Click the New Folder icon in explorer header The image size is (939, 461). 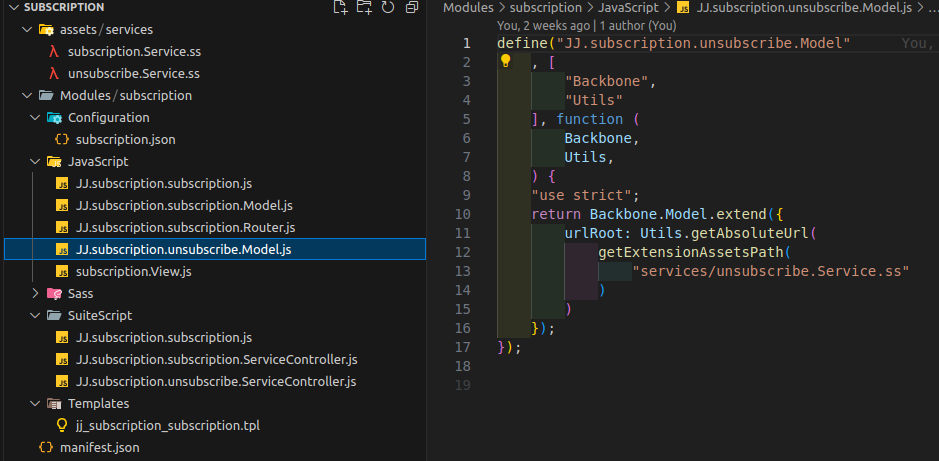(364, 8)
